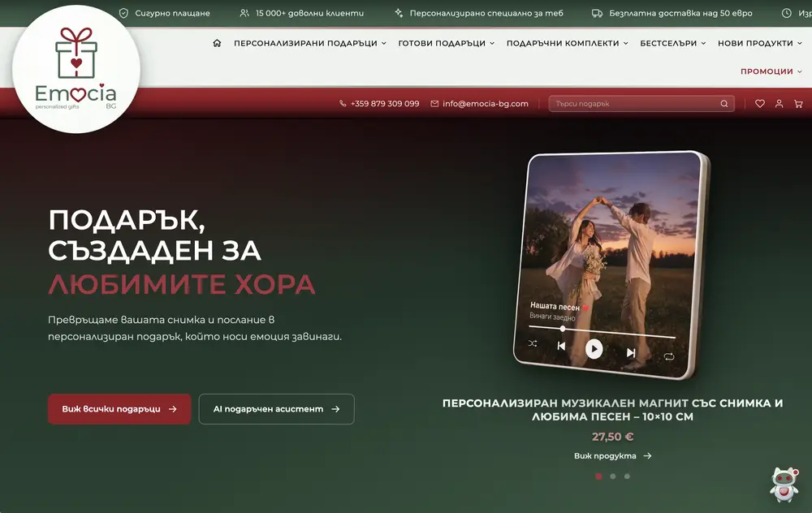Open the Бестселъри menu

668,44
